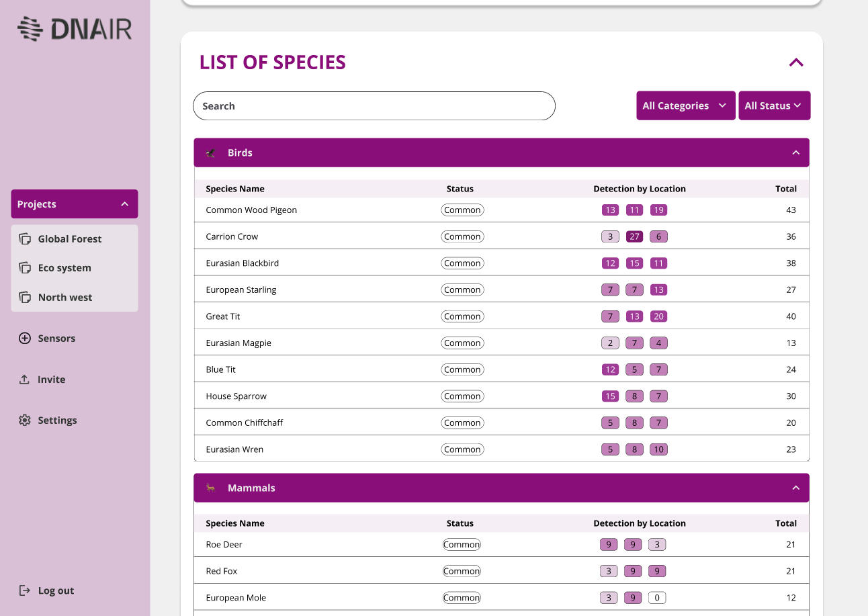Click the deer icon in Mammals header

[x=211, y=488]
